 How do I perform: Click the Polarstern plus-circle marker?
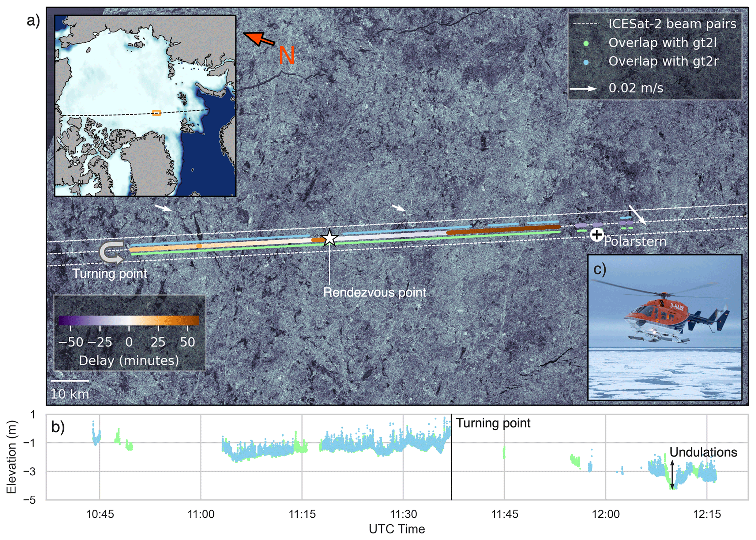(x=597, y=234)
